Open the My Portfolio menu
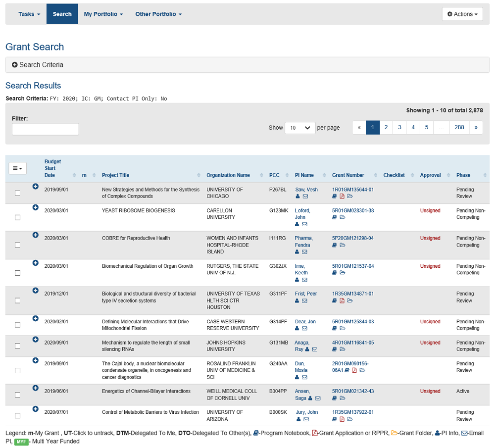Viewport: 495px width, 448px height. coord(103,14)
